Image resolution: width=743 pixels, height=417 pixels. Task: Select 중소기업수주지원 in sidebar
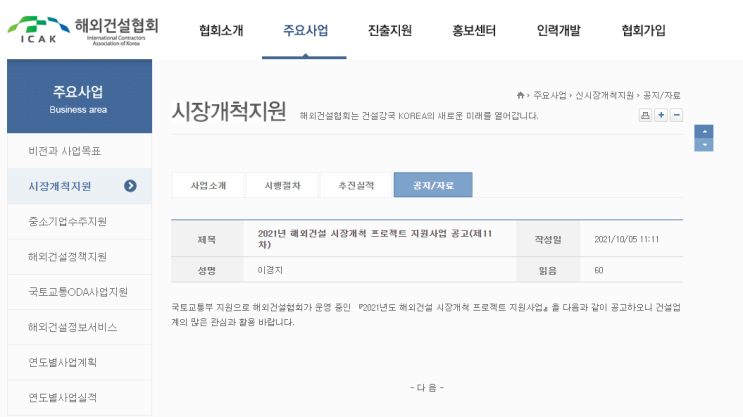tap(80, 221)
